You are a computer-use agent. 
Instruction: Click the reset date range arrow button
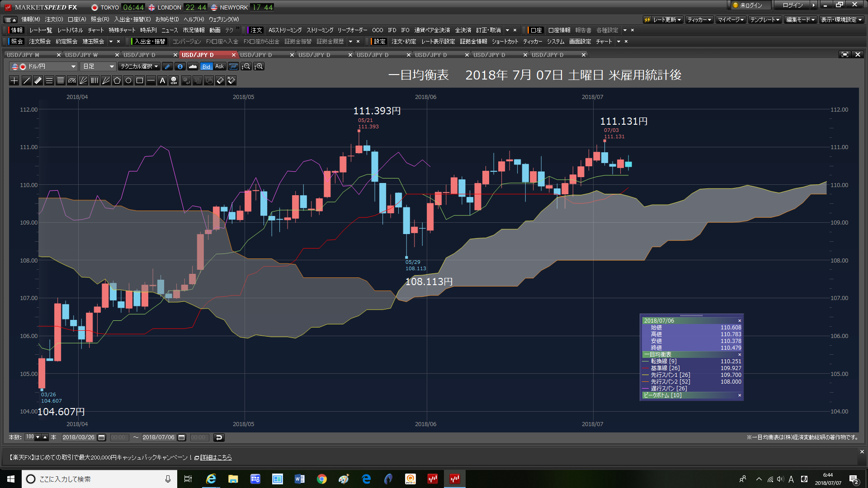(219, 437)
